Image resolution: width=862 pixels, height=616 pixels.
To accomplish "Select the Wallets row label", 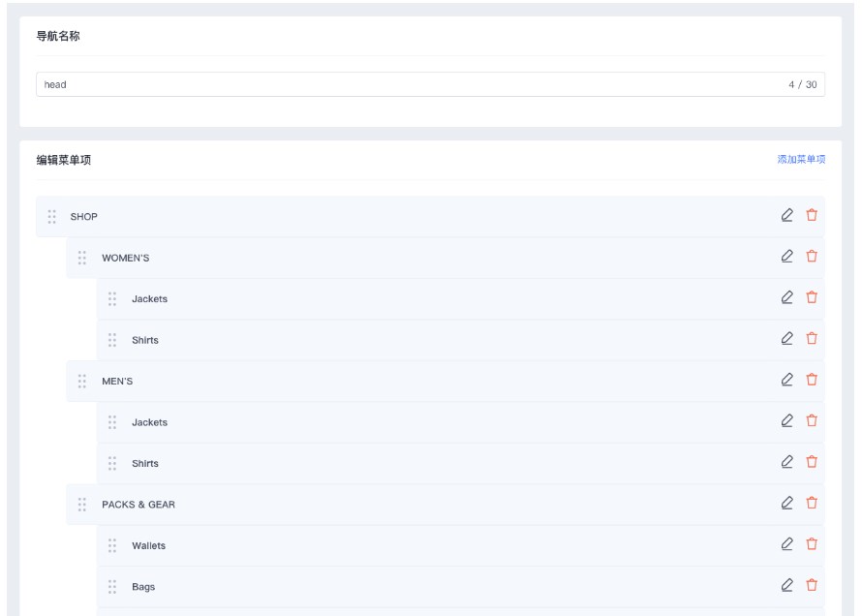I will 148,546.
